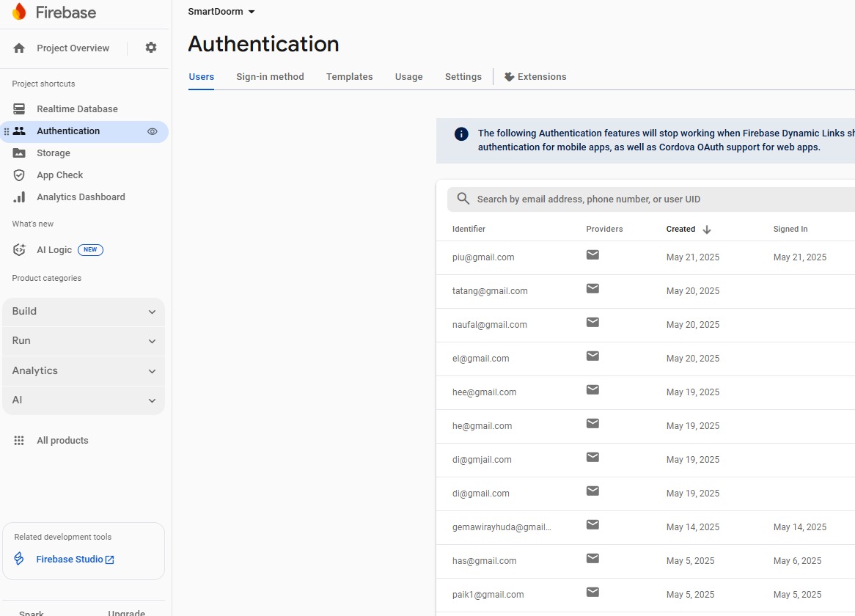Open project settings gear icon
855x616 pixels.
pos(151,48)
